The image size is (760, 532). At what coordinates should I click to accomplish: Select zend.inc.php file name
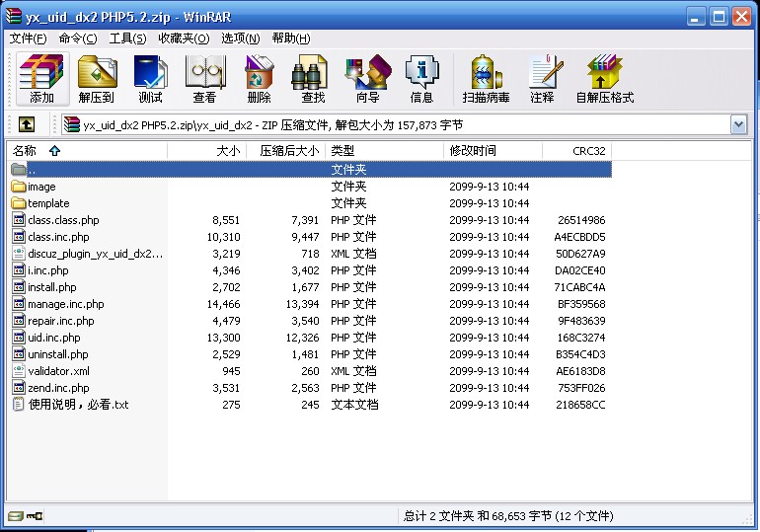click(x=58, y=388)
